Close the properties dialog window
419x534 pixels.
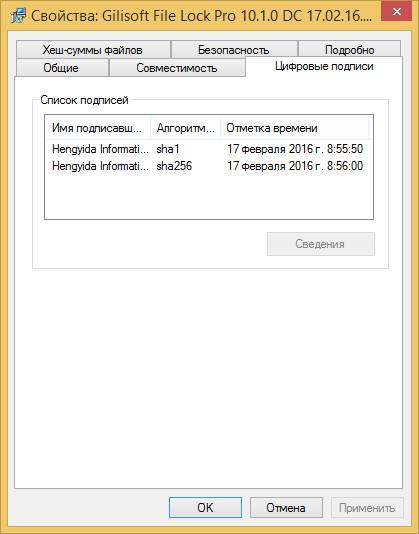(396, 12)
